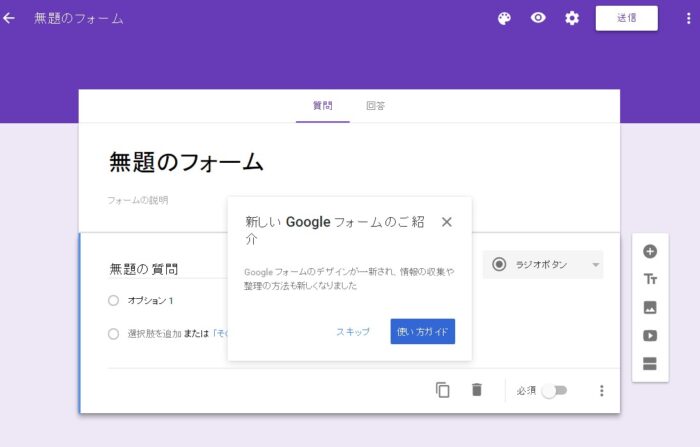Viewport: 700px width, 447px height.
Task: Click the 無題のフォーム title in the header
Action: click(x=79, y=18)
